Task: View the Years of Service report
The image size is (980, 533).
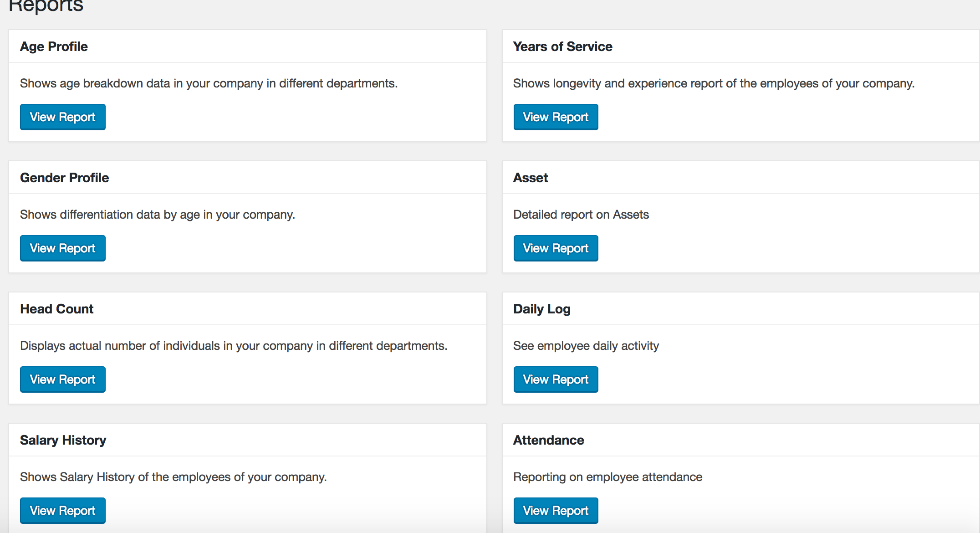Action: click(556, 117)
